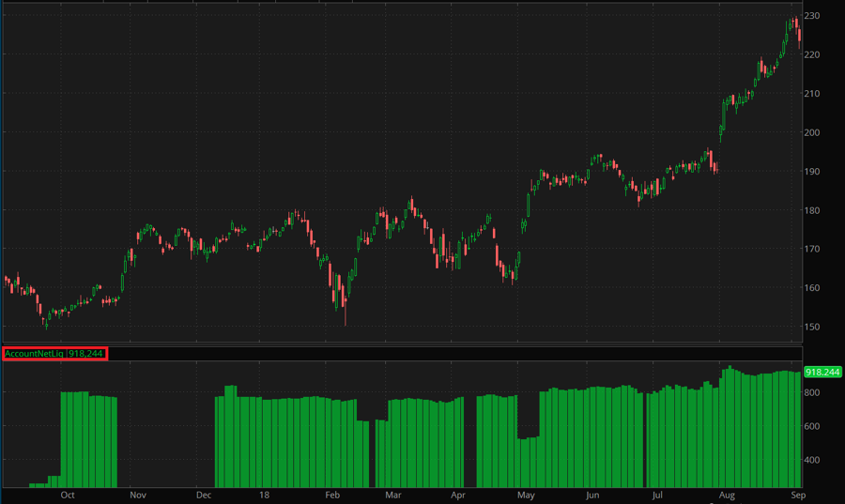Select the Dec time axis marker
Screen dimensions: 845x504
[x=204, y=494]
